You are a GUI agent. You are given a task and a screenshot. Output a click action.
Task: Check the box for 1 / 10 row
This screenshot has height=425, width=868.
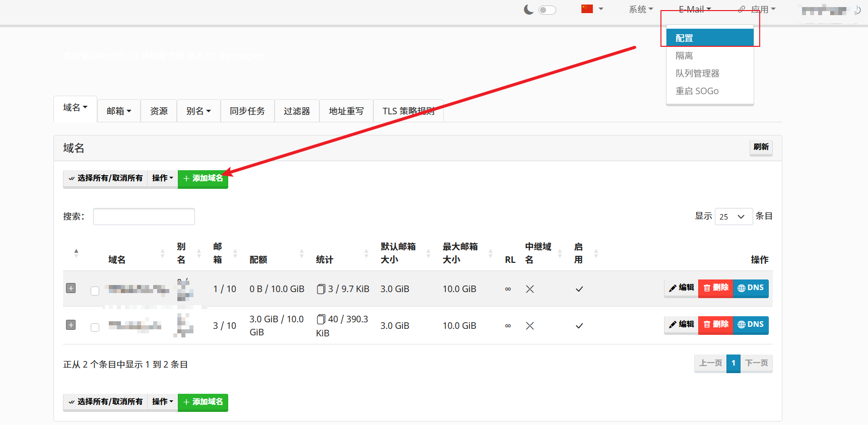coord(95,291)
